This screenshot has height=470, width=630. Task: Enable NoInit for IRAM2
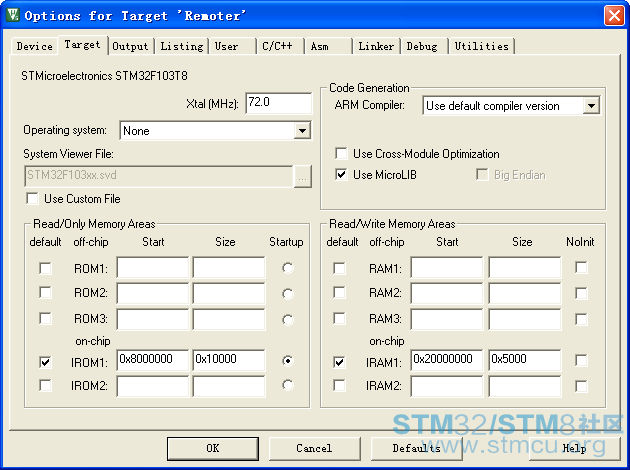pyautogui.click(x=581, y=386)
